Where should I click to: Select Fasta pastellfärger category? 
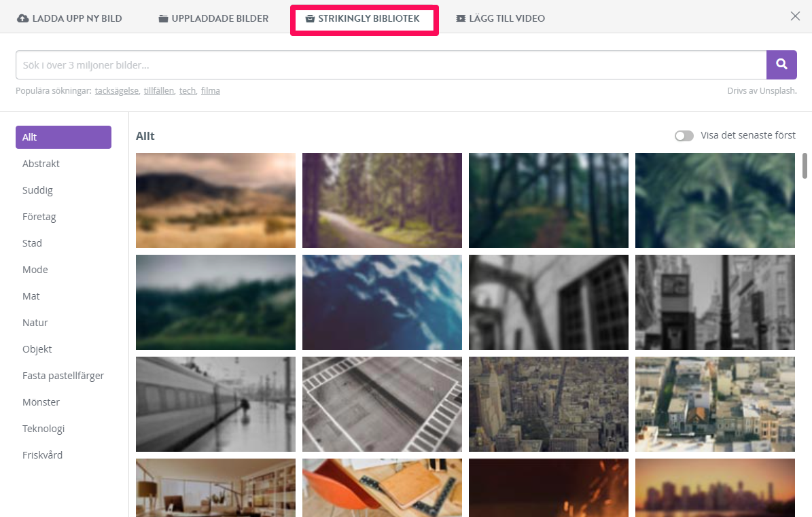tap(63, 376)
